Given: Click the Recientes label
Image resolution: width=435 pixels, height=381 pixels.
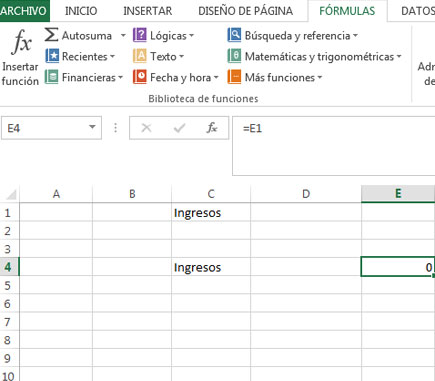Looking at the screenshot, I should click(x=85, y=57).
